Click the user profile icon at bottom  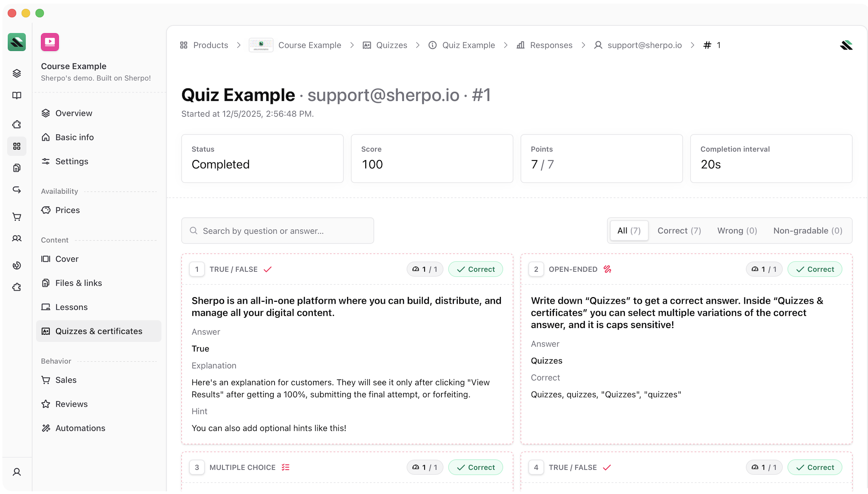tap(16, 472)
